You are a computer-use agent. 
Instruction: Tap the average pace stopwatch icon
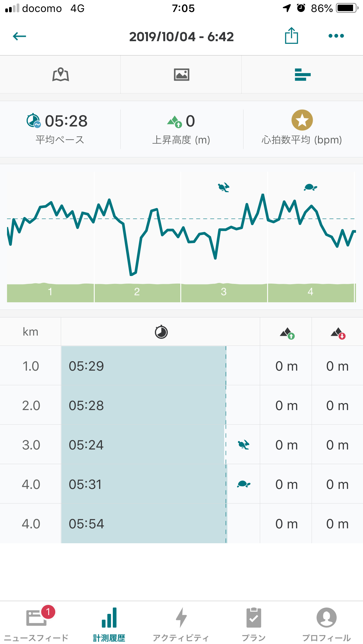tap(33, 121)
